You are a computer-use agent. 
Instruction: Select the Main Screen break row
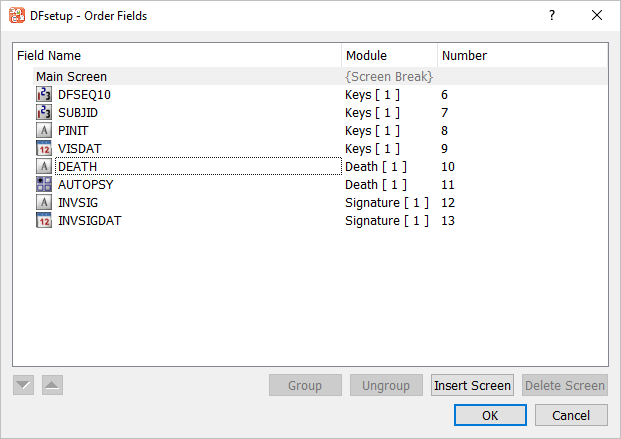(x=72, y=76)
